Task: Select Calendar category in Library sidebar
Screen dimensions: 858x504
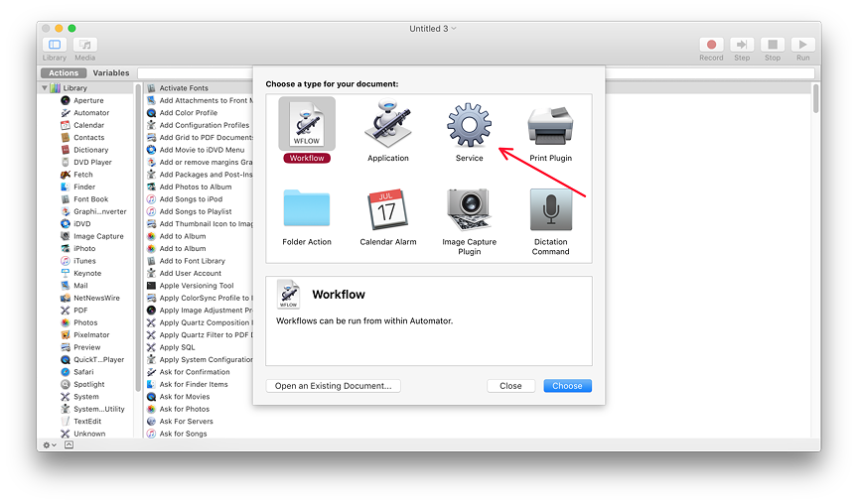Action: (x=88, y=125)
